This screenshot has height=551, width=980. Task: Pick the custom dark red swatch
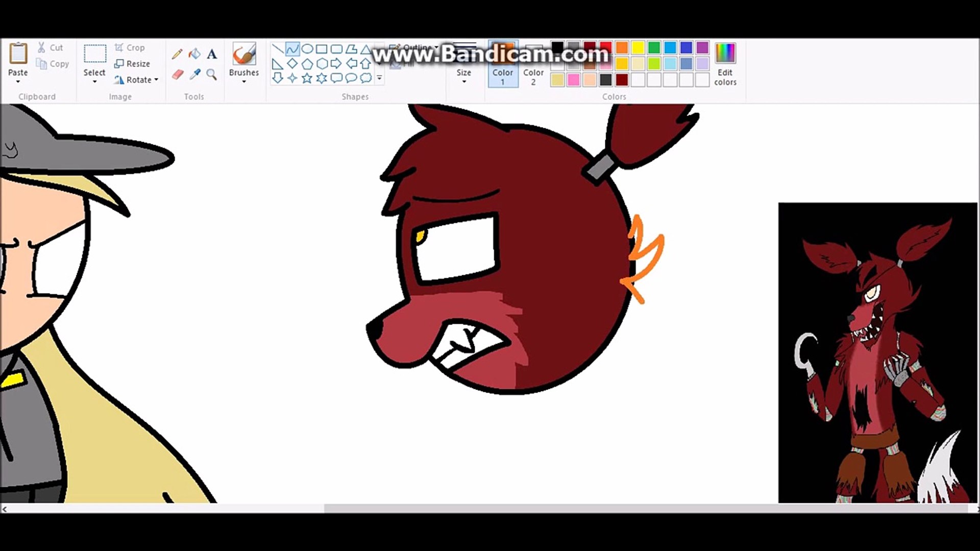coord(622,80)
